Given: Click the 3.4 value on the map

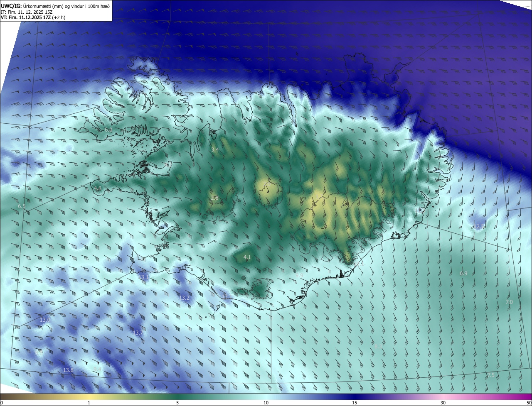Looking at the screenshot, I should click(215, 149).
